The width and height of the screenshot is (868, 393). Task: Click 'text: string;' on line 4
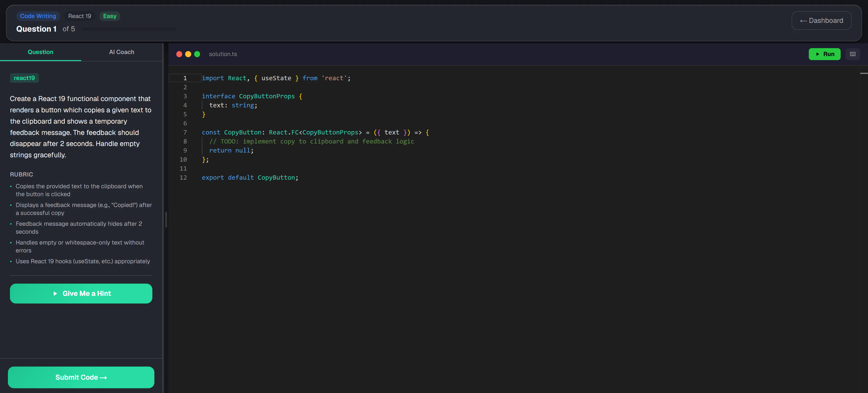click(233, 105)
